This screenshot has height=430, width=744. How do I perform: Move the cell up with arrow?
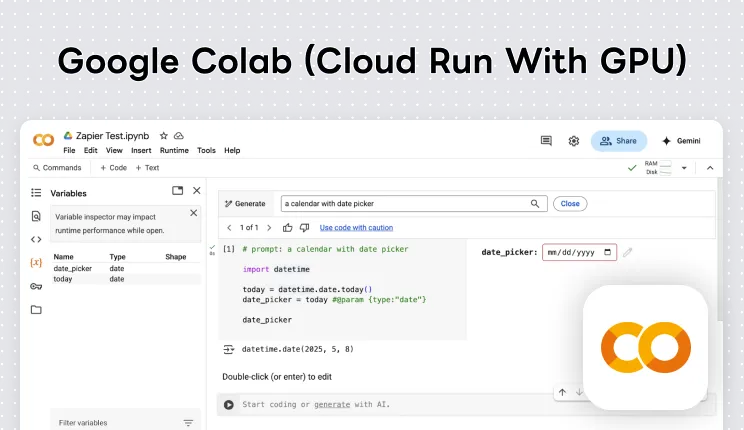[x=562, y=392]
